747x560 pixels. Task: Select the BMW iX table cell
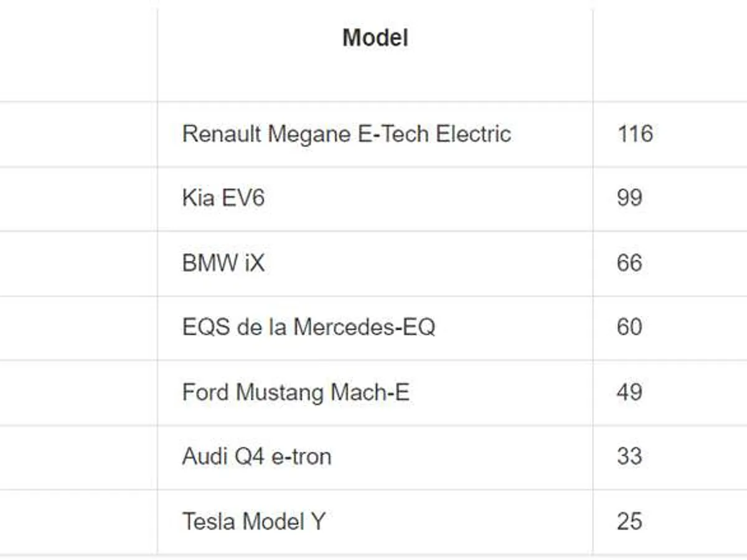pos(223,263)
